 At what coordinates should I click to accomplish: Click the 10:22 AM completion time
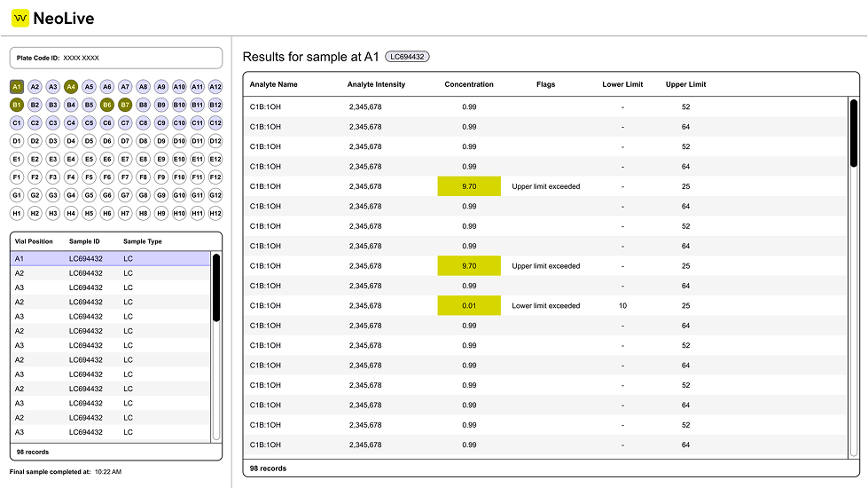(108, 472)
